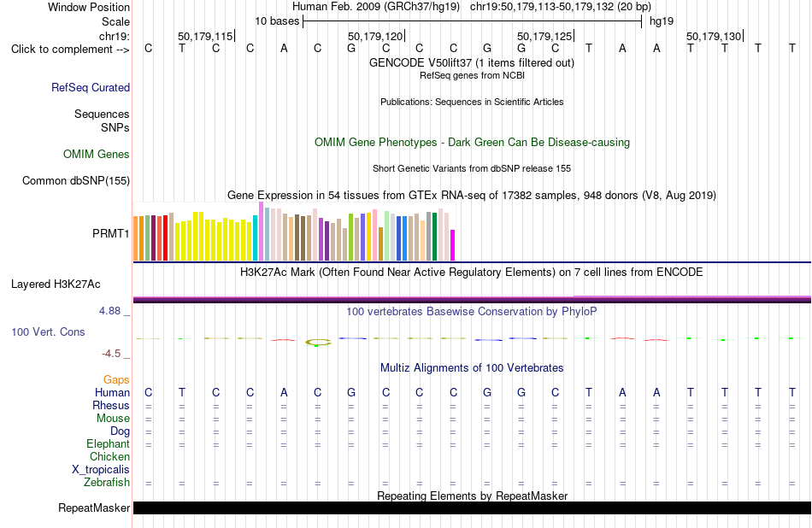812x528 pixels.
Task: Click the 50,179,125 ruler position
Action: tap(544, 36)
